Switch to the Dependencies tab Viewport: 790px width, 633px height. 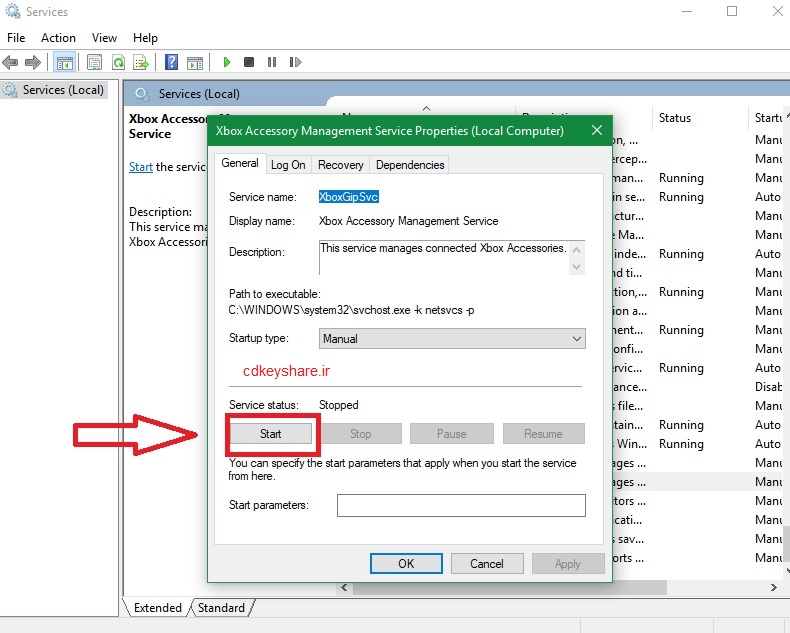(x=410, y=165)
